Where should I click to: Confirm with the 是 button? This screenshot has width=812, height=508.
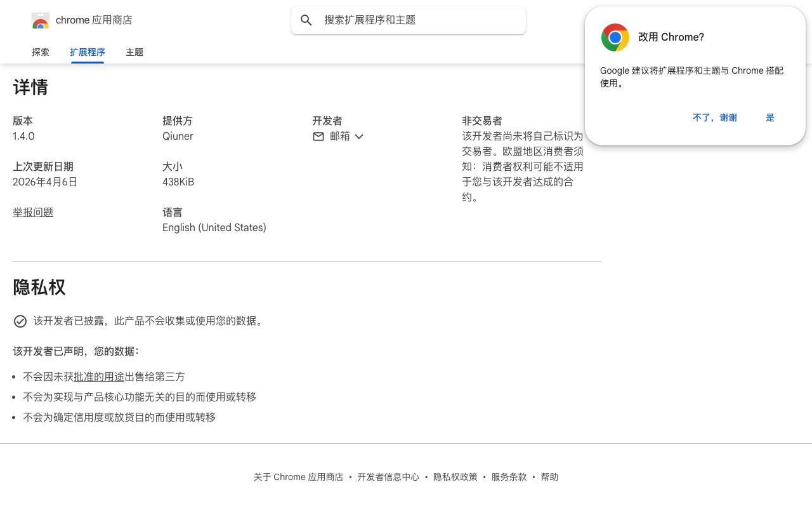[x=770, y=117]
